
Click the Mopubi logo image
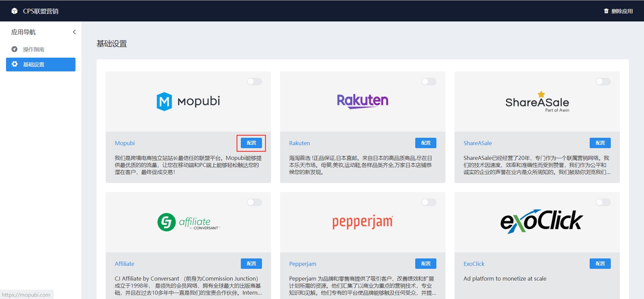188,102
